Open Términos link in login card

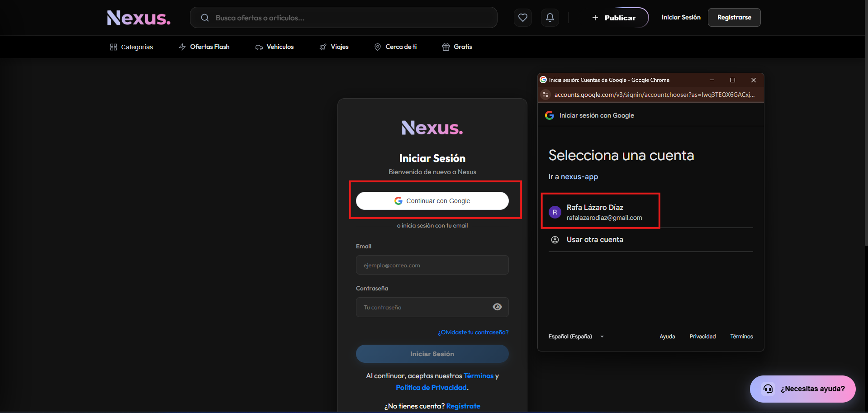click(x=479, y=376)
